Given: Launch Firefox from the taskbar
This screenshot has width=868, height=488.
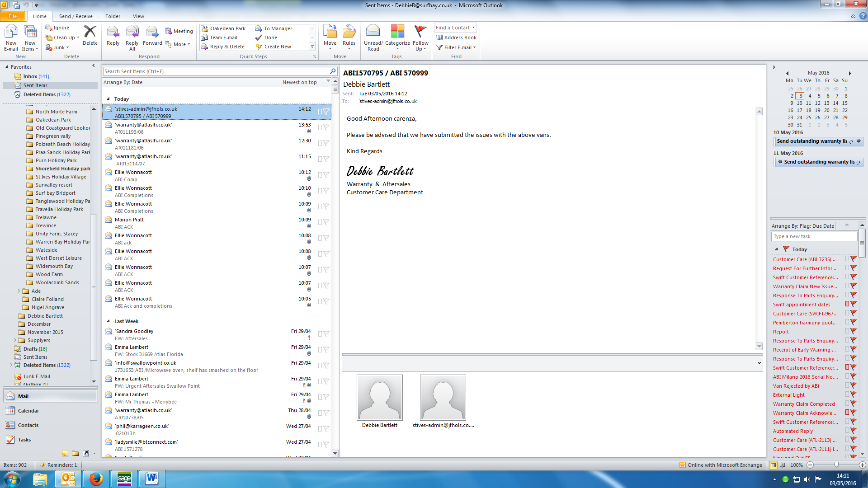Looking at the screenshot, I should click(96, 479).
